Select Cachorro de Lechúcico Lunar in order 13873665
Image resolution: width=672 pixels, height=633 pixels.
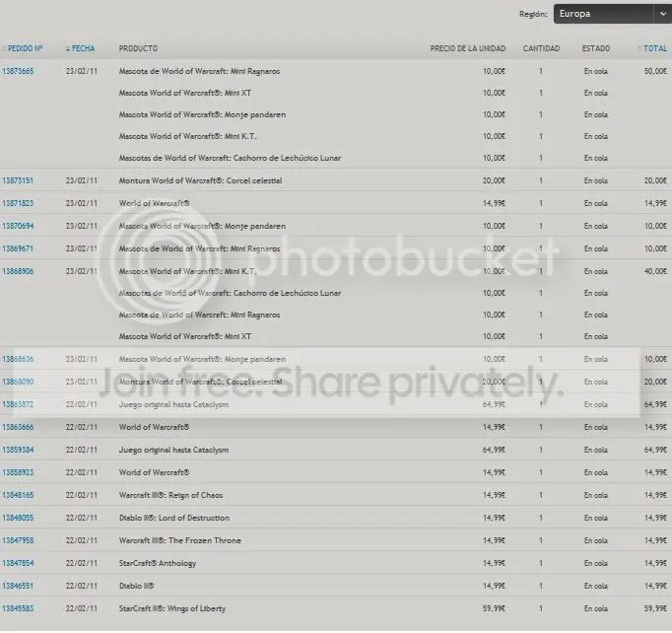coord(231,158)
